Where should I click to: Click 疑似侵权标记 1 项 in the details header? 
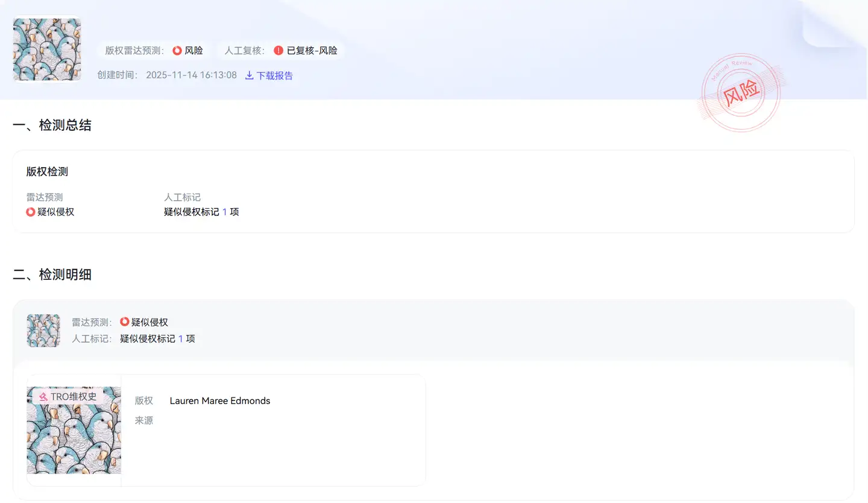(157, 339)
